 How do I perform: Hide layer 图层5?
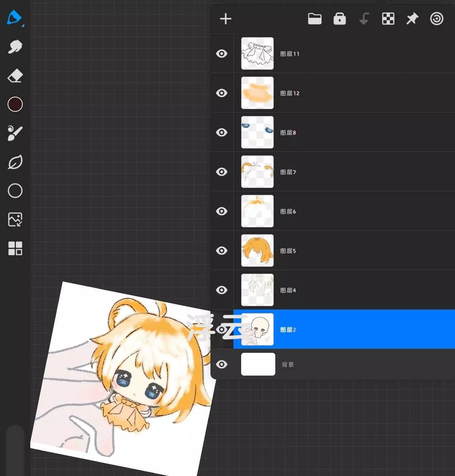pyautogui.click(x=222, y=251)
